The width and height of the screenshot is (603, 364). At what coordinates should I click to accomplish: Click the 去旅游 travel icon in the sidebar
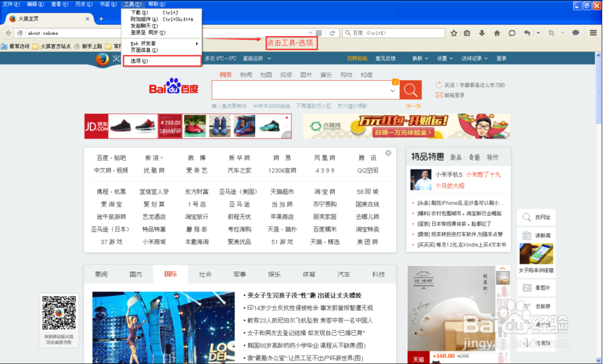[x=527, y=305]
